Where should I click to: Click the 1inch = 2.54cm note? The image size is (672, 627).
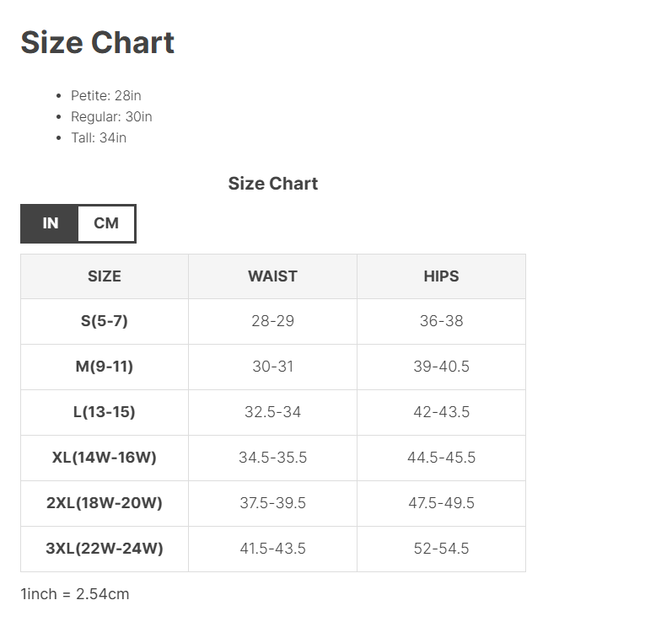[75, 594]
